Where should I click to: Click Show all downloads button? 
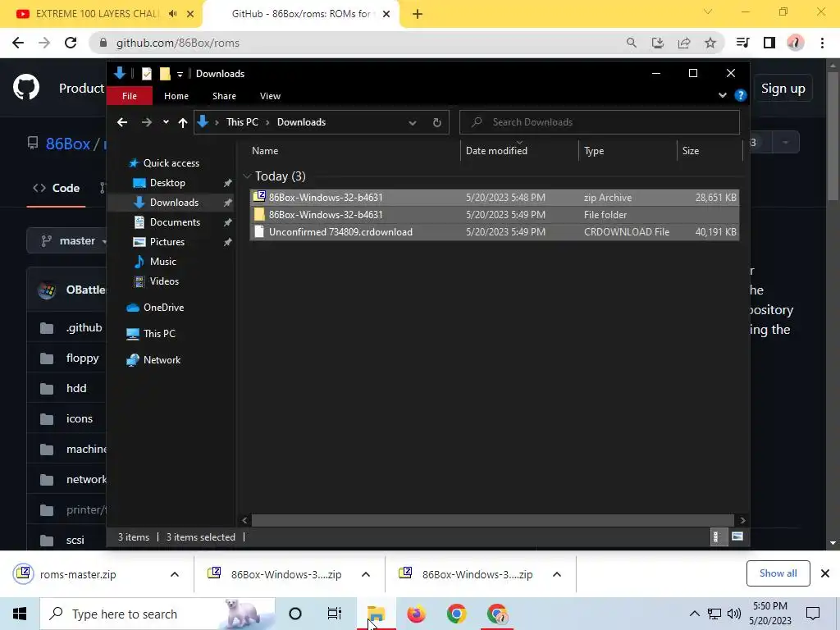point(778,573)
